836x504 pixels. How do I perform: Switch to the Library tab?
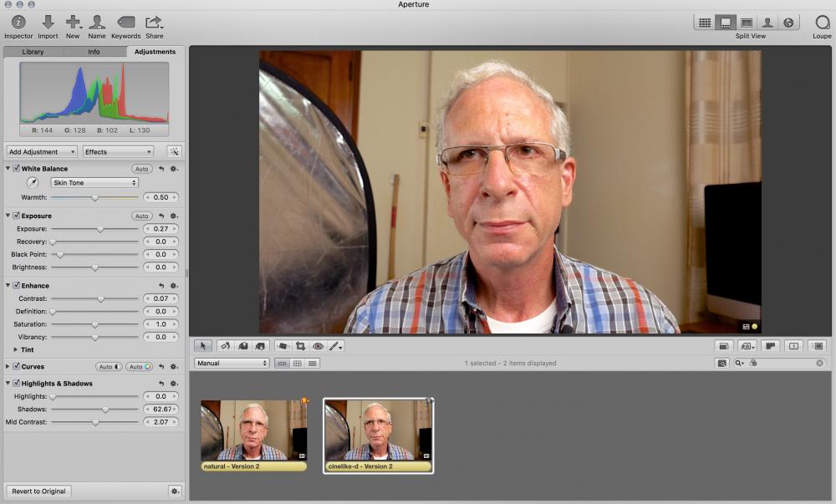(33, 52)
